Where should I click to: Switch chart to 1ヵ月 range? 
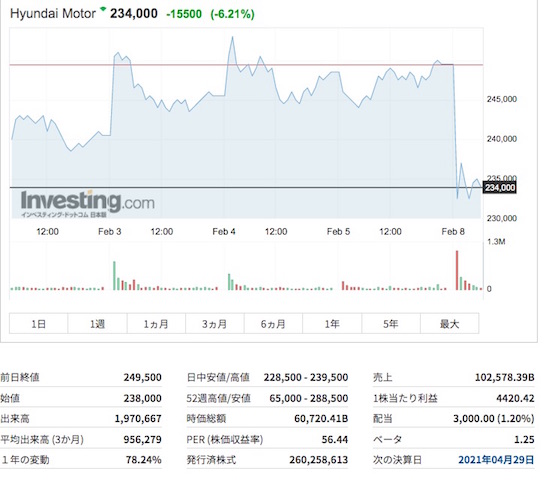point(156,324)
